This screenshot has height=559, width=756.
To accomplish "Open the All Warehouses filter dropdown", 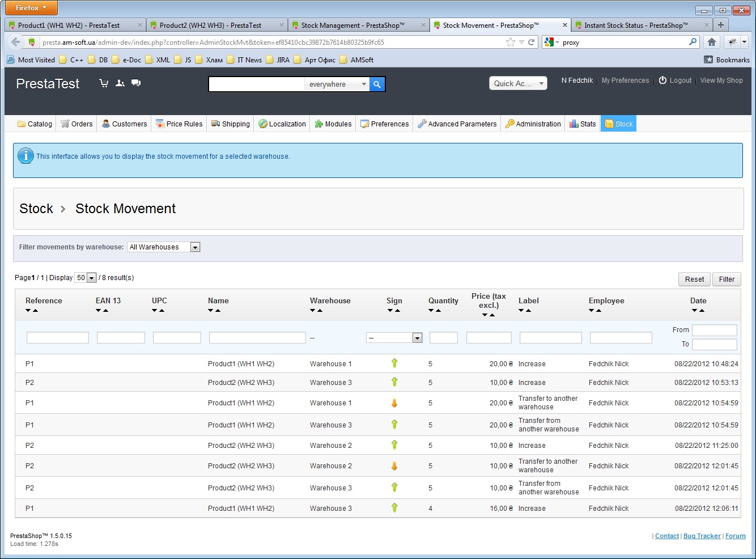I will 164,247.
